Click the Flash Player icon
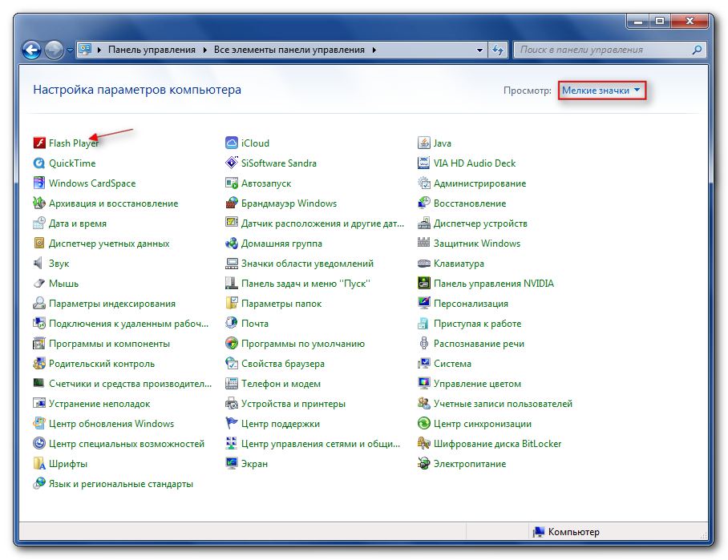Screen dimensions: 728x560 [39, 143]
